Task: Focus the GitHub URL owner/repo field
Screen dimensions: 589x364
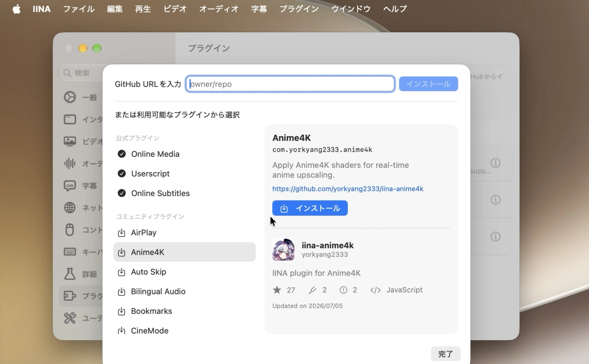Action: pyautogui.click(x=290, y=84)
